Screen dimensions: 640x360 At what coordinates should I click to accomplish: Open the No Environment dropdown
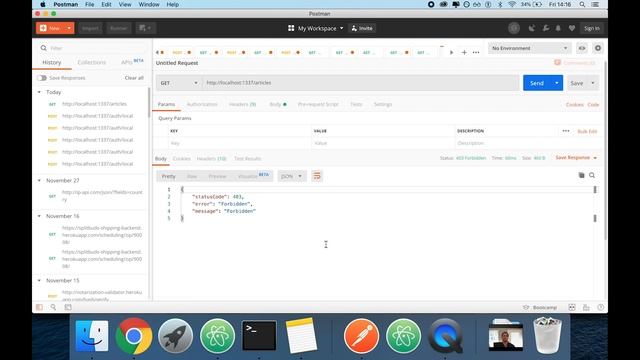(x=529, y=48)
